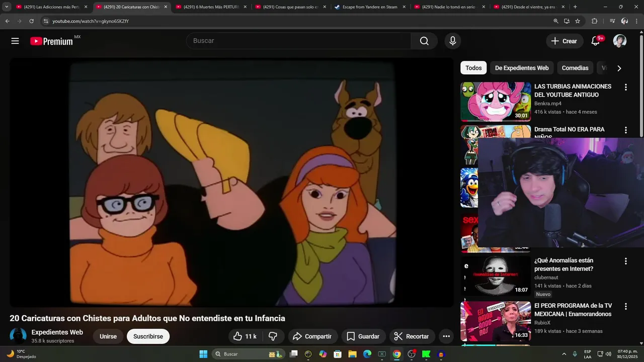Open options for El PEOR PROGRAMA video
The width and height of the screenshot is (644, 362).
click(x=626, y=307)
